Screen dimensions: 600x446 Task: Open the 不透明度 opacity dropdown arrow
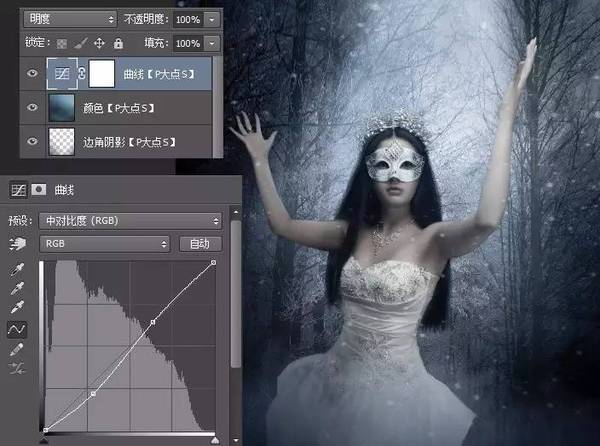[x=212, y=20]
